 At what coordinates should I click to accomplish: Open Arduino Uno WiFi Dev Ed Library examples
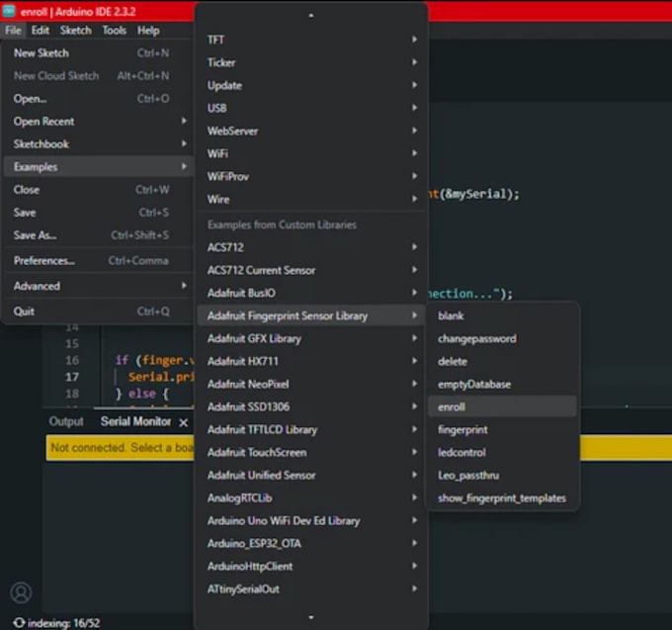pyautogui.click(x=311, y=520)
